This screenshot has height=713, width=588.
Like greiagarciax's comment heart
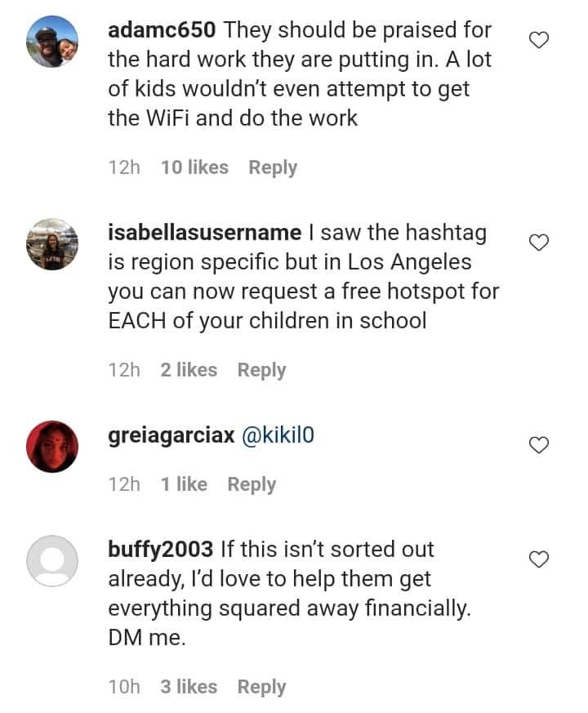[539, 445]
